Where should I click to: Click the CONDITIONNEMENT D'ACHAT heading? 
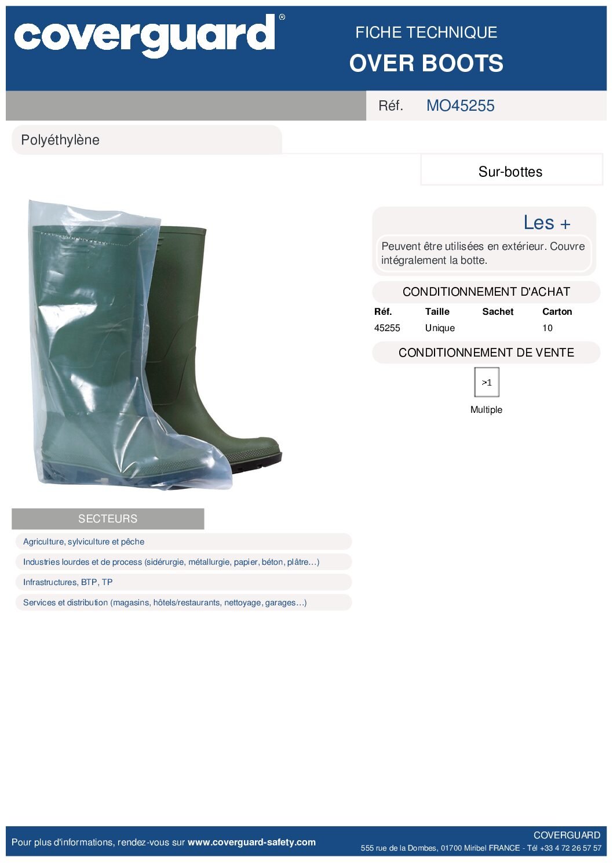486,292
